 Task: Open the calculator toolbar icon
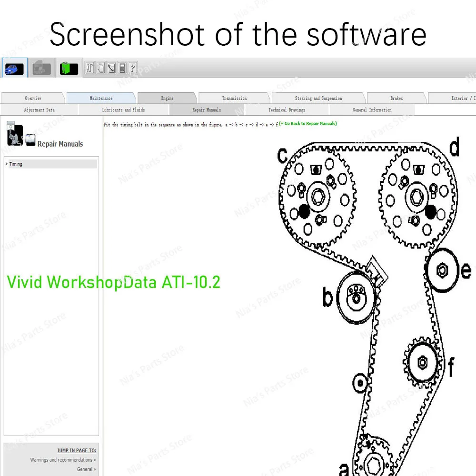point(122,68)
